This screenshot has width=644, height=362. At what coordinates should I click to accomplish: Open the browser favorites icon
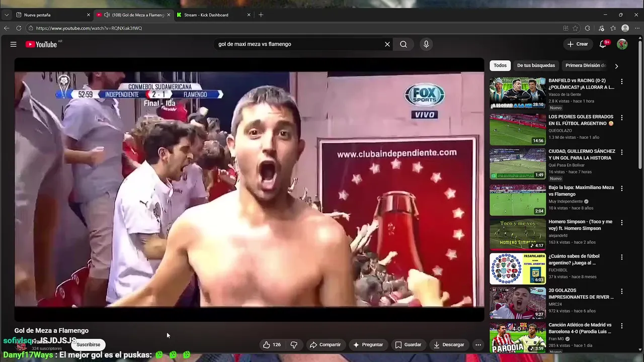point(613,28)
